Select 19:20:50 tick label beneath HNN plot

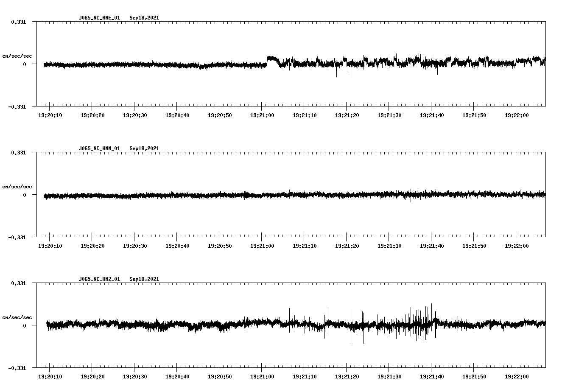(x=219, y=246)
